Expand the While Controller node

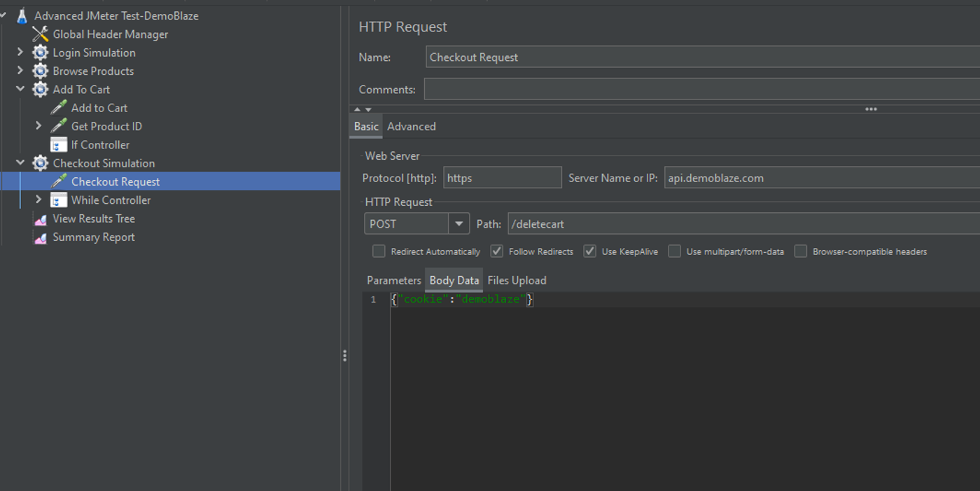coord(38,200)
